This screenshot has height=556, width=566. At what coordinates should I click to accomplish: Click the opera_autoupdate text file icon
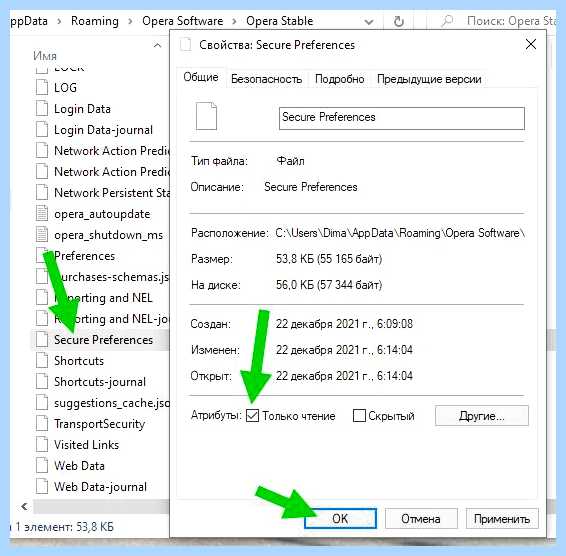(42, 213)
